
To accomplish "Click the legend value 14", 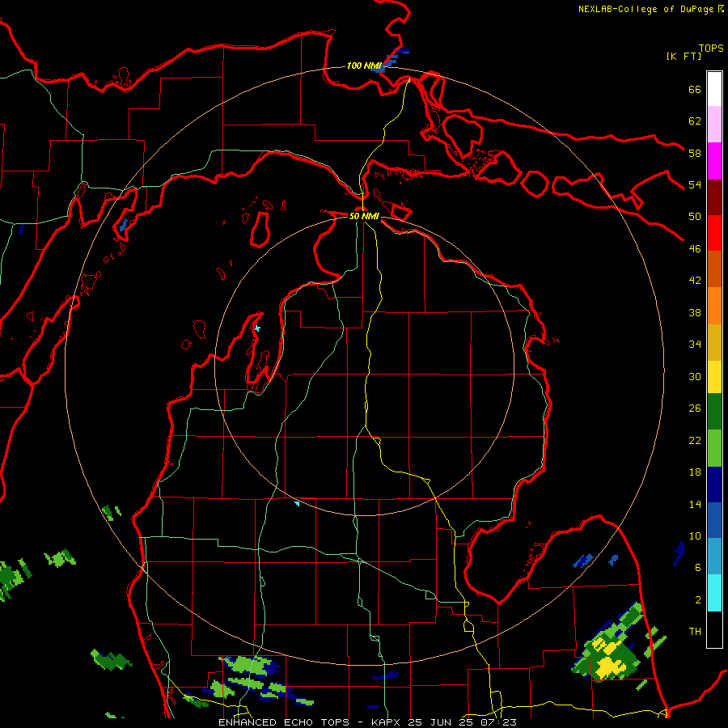I will (695, 504).
